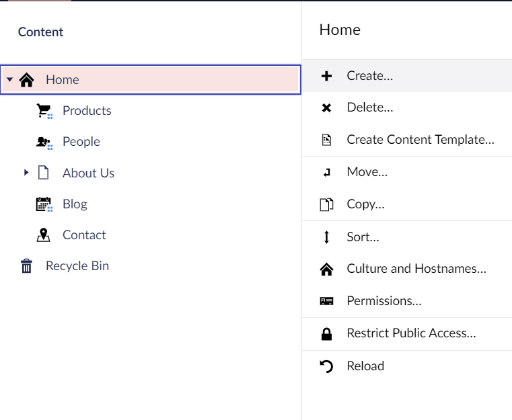Click the Restrict Public Access lock icon

click(326, 334)
